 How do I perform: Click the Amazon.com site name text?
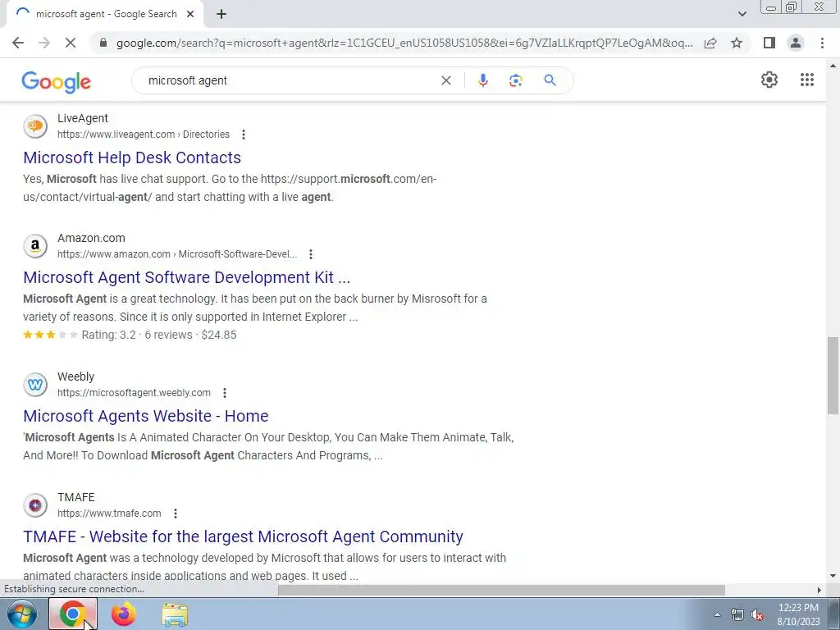(x=91, y=238)
